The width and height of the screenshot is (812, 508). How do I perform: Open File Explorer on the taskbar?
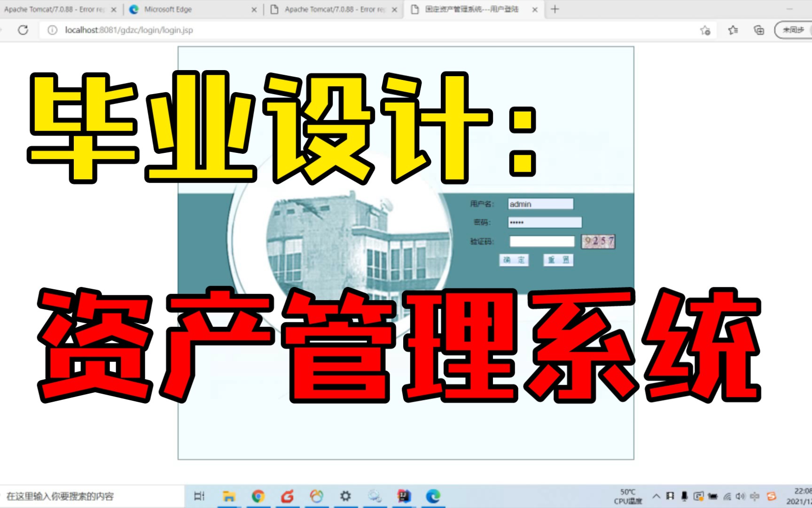[x=229, y=496]
